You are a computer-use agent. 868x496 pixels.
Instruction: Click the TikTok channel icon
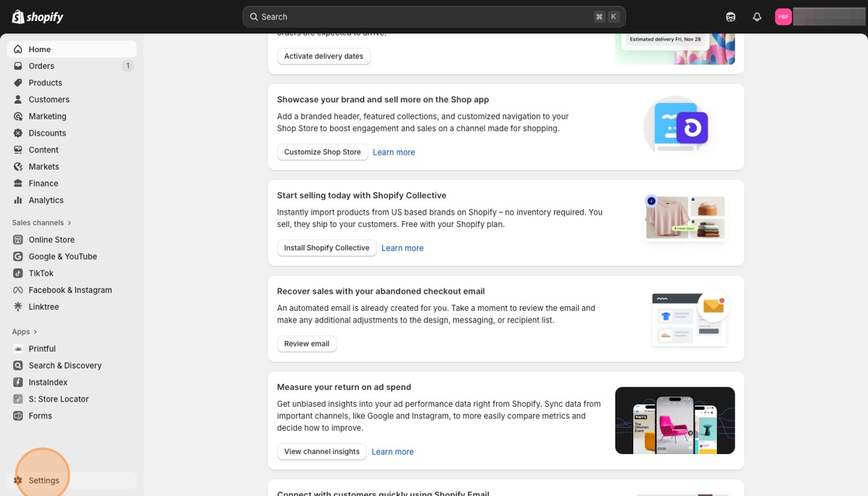[19, 274]
